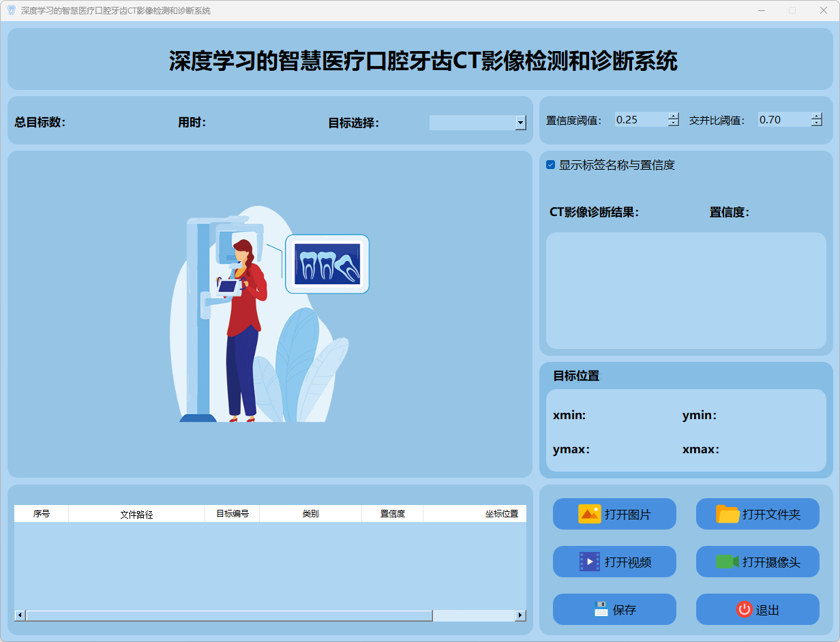This screenshot has height=642, width=840.
Task: Click the dental X-ray illustration image
Action: 269,314
